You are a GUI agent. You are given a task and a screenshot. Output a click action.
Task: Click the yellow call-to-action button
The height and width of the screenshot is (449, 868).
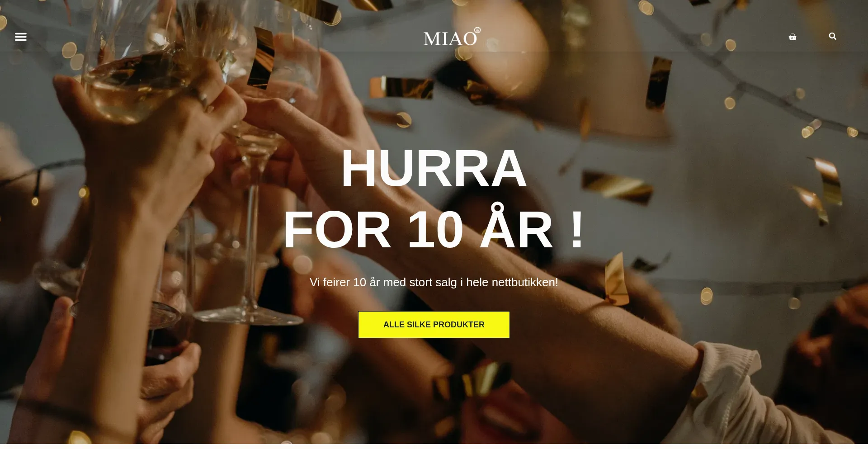[x=434, y=325]
